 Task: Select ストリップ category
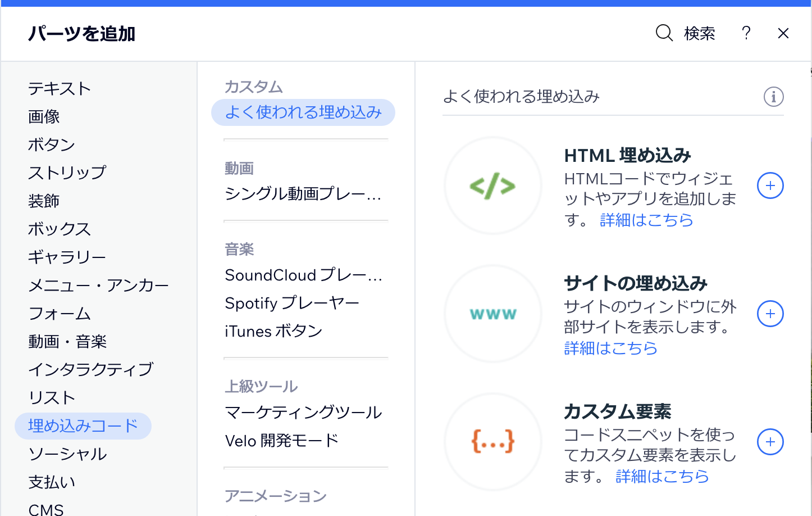67,173
